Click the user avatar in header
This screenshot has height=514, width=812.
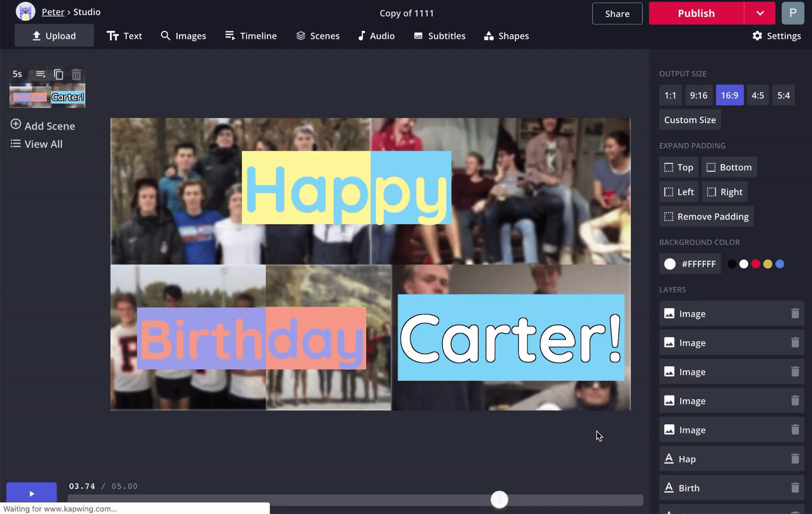793,13
